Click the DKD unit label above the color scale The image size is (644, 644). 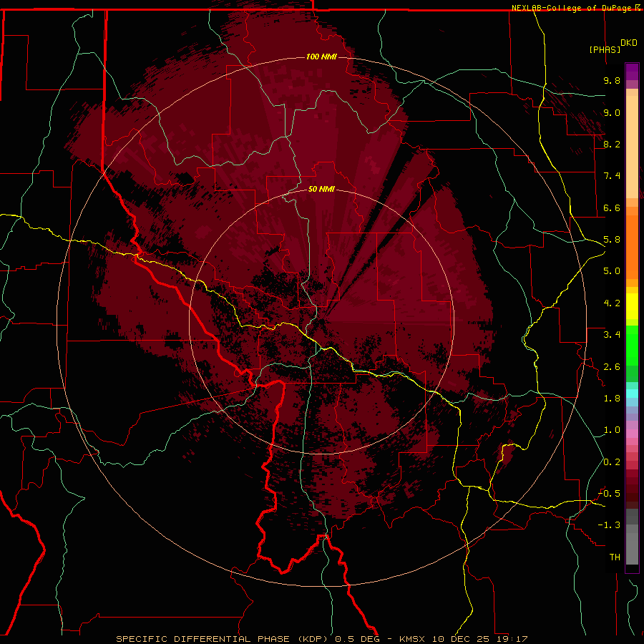click(x=629, y=43)
